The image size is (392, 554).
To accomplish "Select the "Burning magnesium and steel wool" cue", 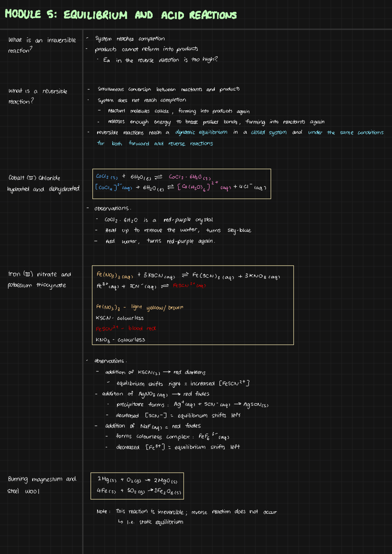I will 42,485.
